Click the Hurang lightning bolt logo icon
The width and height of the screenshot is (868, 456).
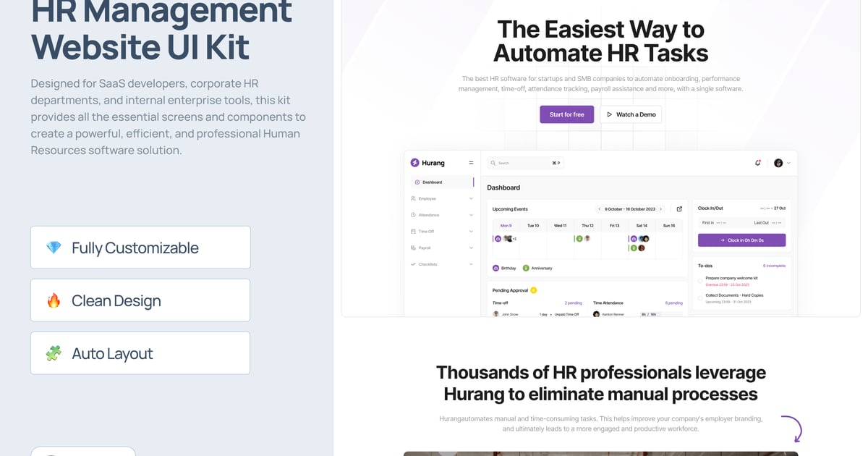[x=414, y=163]
